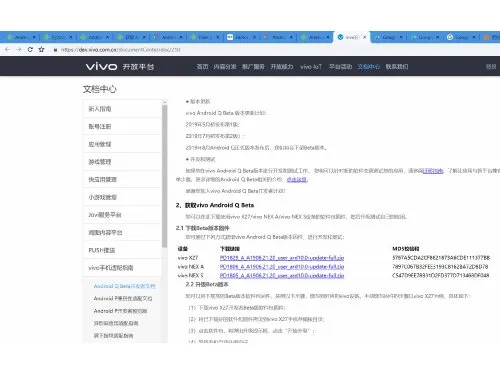Download the vivo X27 PD1829 update zip
This screenshot has width=500, height=375.
tap(282, 258)
